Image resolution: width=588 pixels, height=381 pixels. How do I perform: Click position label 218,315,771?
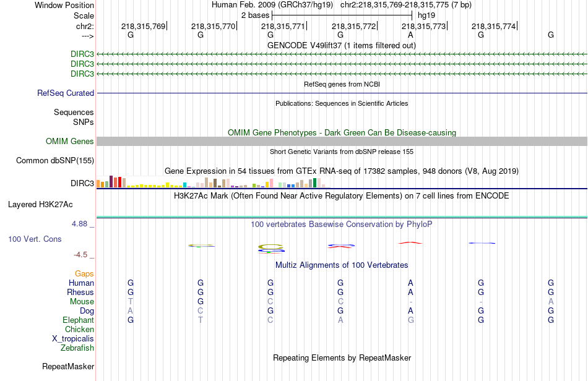[x=283, y=26]
